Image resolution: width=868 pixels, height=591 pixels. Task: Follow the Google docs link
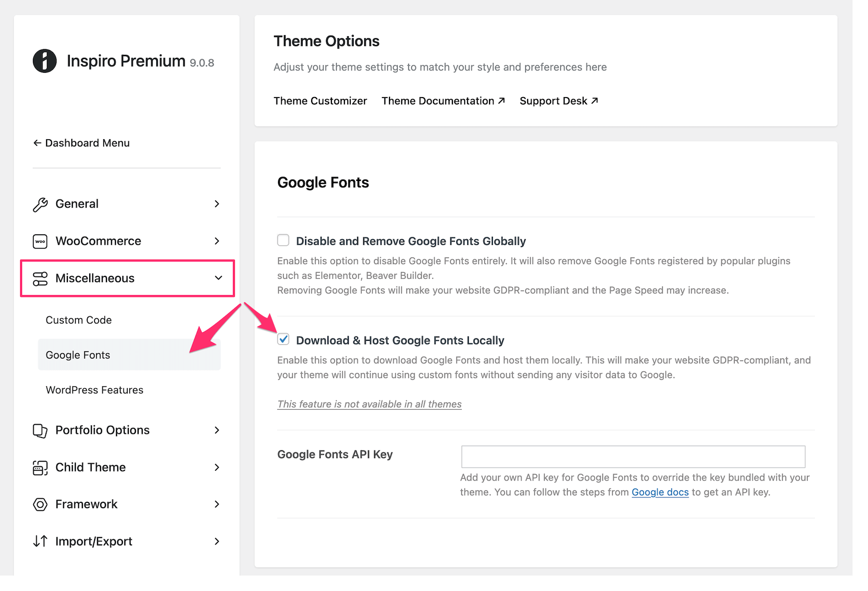[660, 492]
